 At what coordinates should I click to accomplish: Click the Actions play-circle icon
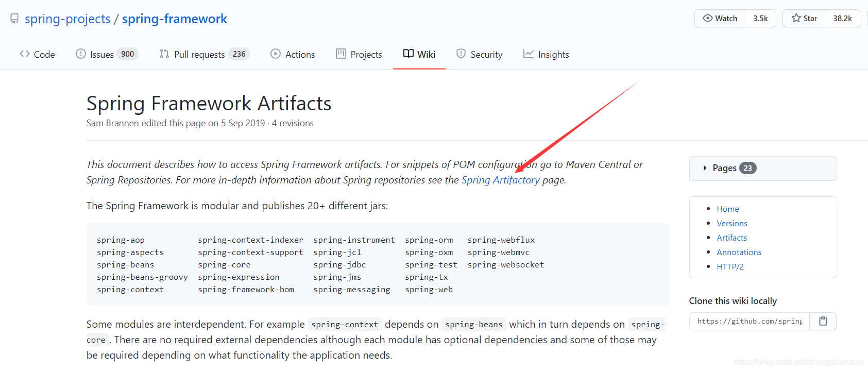(276, 54)
